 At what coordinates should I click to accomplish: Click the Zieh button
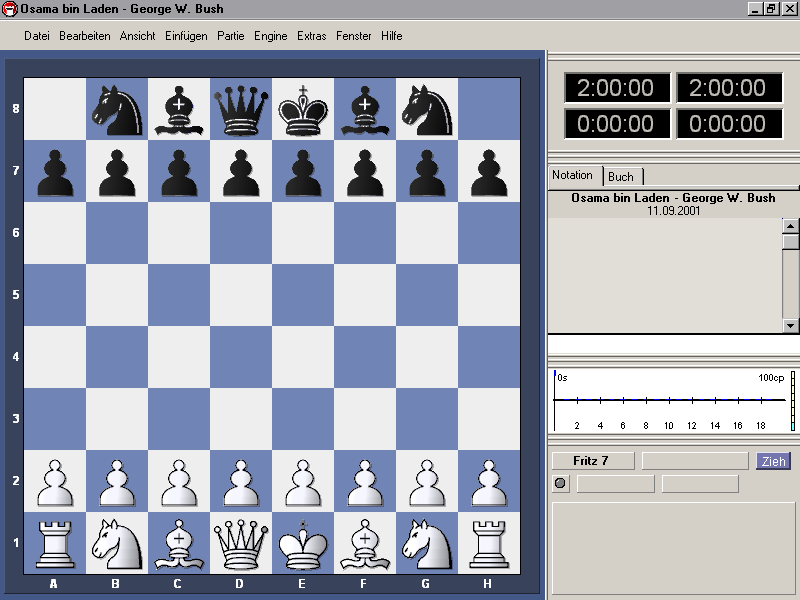773,461
